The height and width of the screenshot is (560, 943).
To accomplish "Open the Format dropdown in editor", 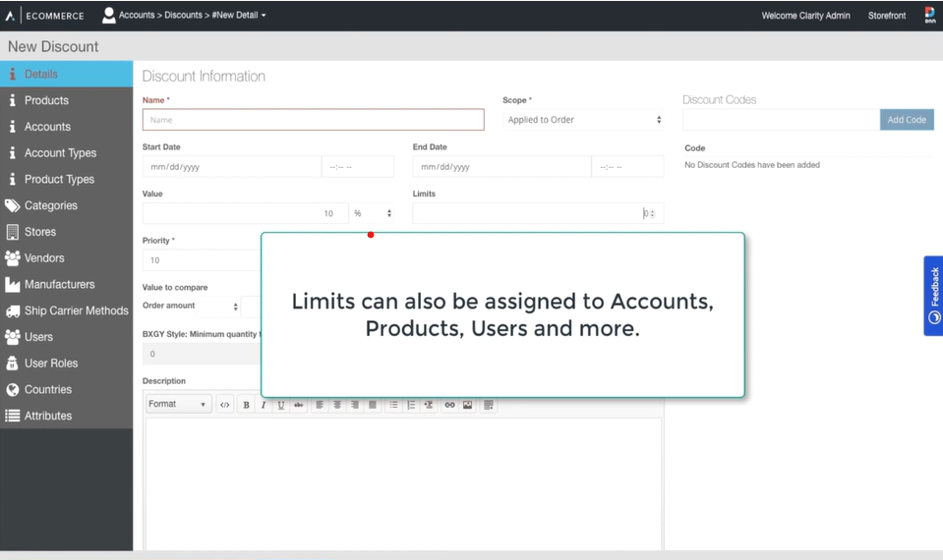I will [177, 405].
